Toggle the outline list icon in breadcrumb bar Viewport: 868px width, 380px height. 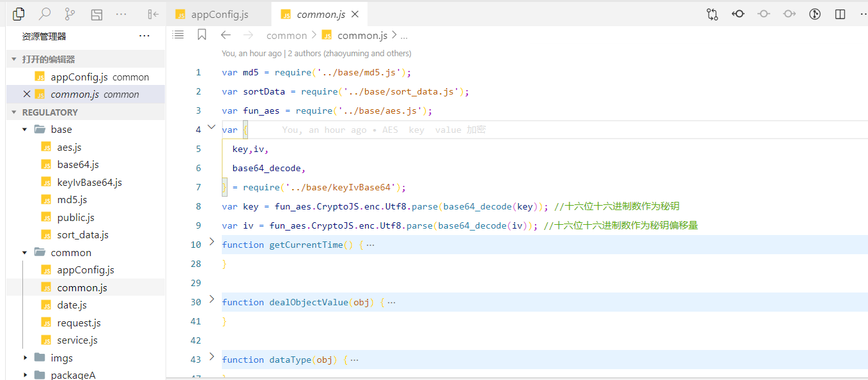coord(178,35)
